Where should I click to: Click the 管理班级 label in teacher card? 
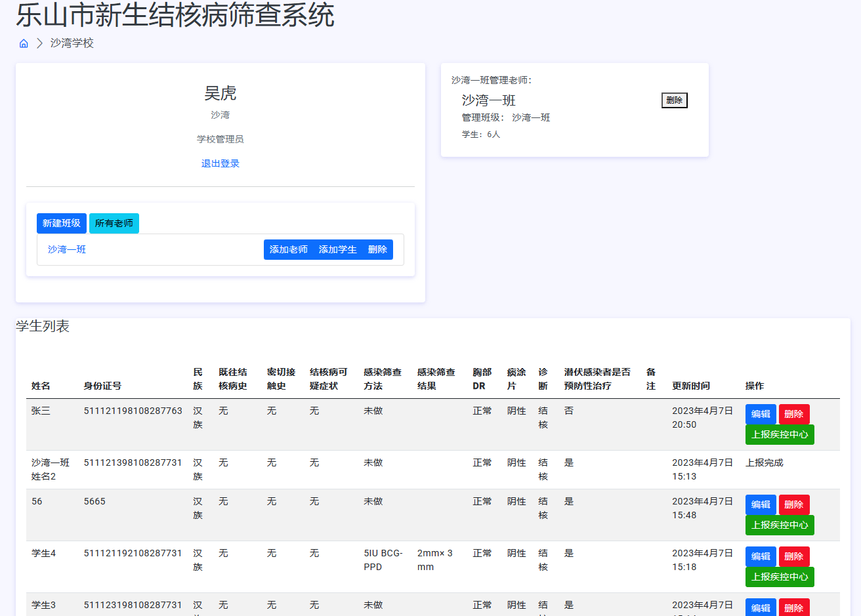point(482,117)
